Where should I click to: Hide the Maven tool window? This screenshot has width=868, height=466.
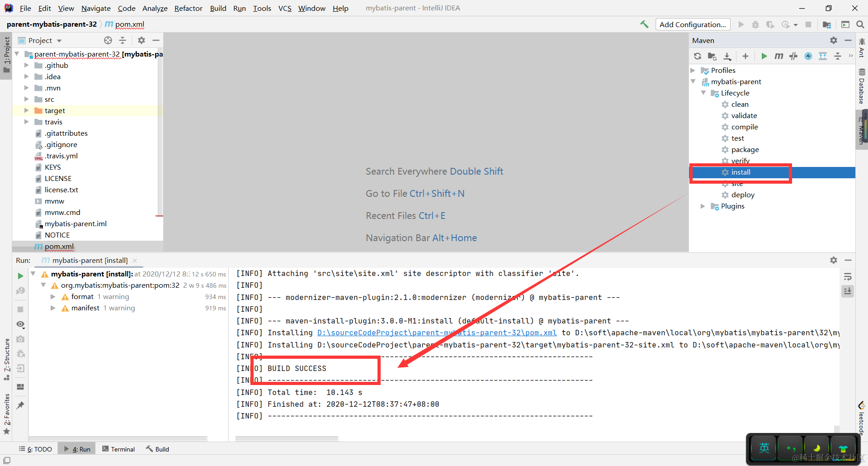(848, 40)
